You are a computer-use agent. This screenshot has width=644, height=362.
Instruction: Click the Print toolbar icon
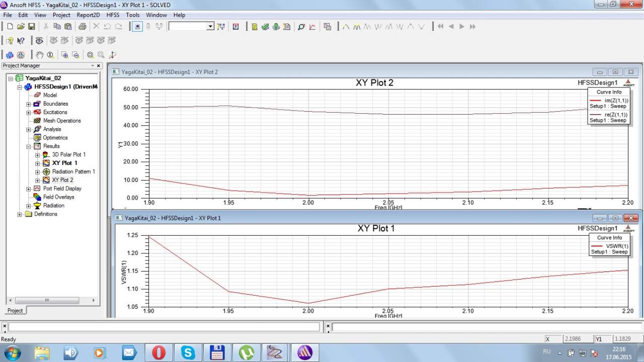(x=83, y=27)
